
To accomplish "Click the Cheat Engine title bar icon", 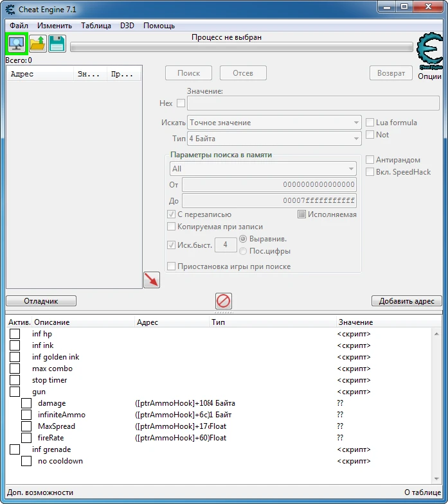I will (x=10, y=10).
